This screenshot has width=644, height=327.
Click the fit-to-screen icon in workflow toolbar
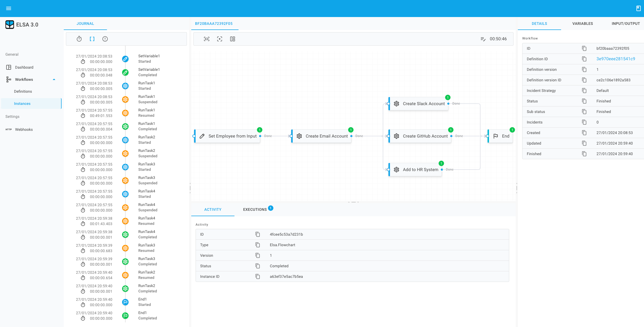207,39
